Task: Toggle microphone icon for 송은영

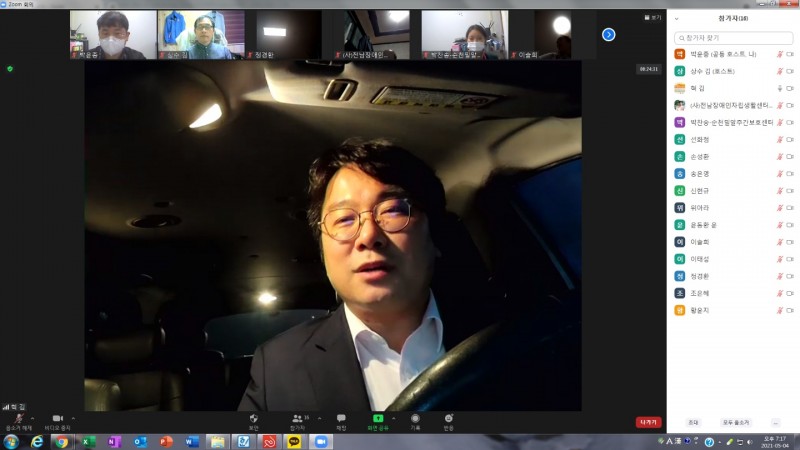Action: coord(780,173)
